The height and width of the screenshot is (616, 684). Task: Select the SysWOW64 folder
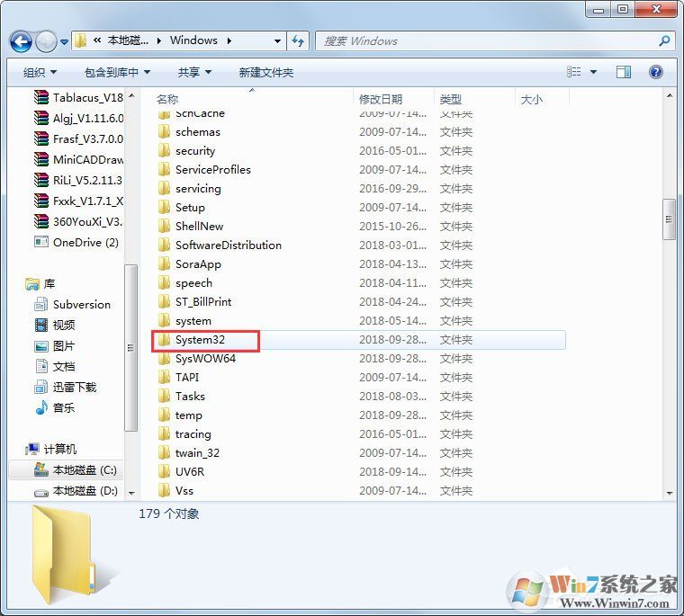tap(197, 358)
